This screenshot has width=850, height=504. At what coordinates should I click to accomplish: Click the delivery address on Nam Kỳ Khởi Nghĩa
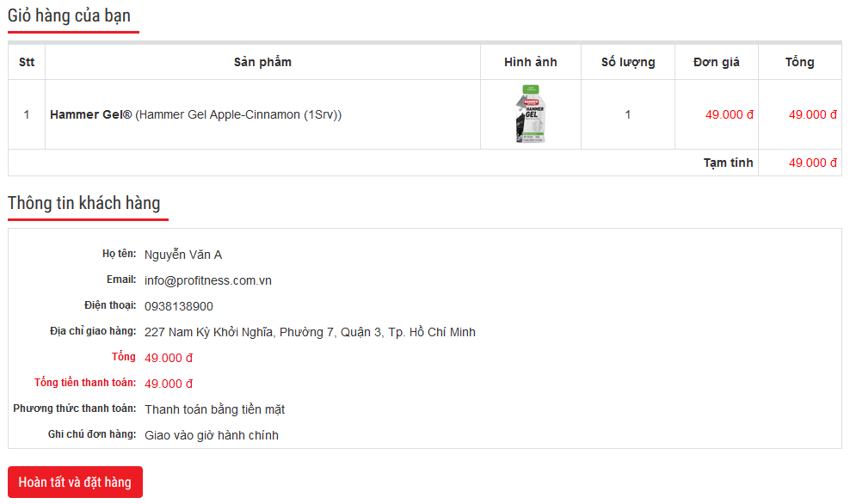click(x=310, y=332)
